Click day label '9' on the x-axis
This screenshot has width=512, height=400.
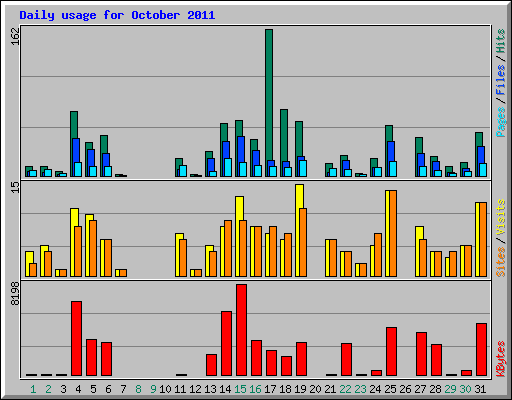(x=153, y=389)
